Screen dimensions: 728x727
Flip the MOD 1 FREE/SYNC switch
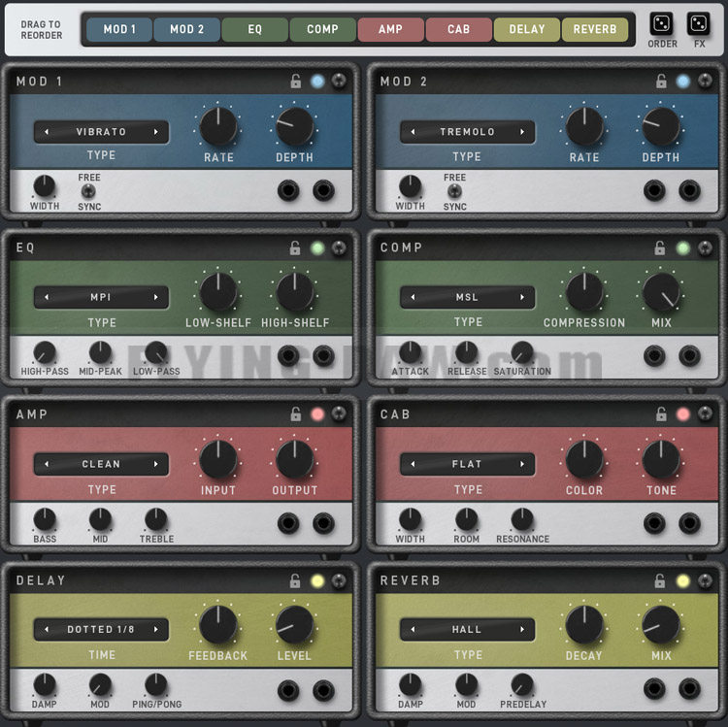coord(88,191)
